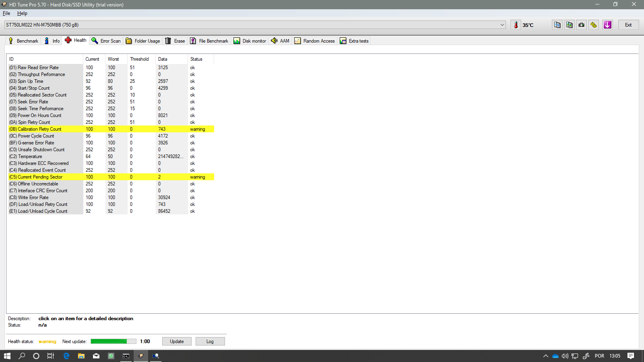
Task: Expand the disk drive selection dropdown
Action: click(x=502, y=25)
